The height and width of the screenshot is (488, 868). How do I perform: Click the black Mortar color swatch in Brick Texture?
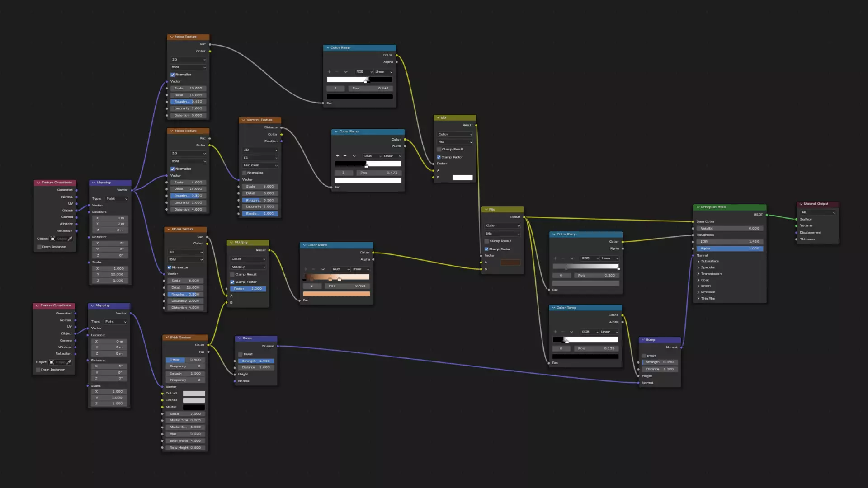[x=194, y=407]
